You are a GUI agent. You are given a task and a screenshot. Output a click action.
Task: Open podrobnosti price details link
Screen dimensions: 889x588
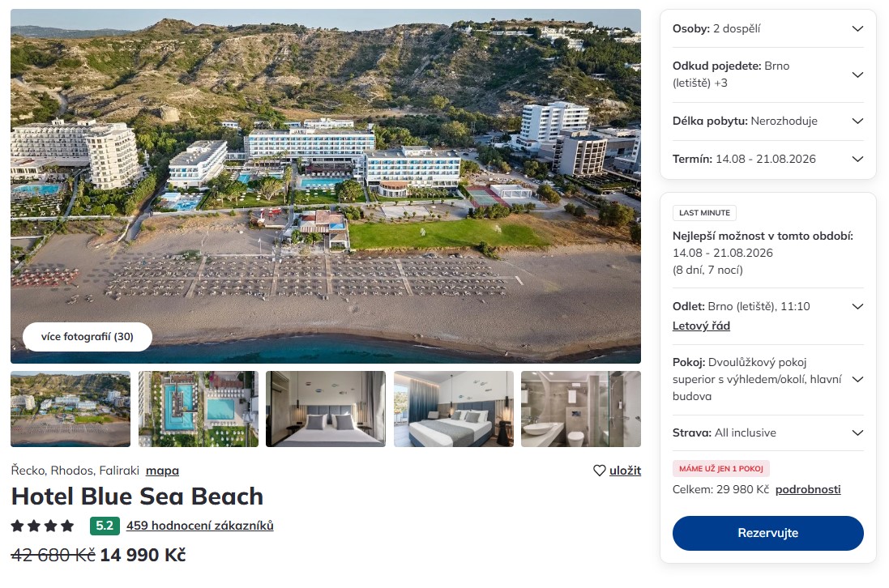808,489
